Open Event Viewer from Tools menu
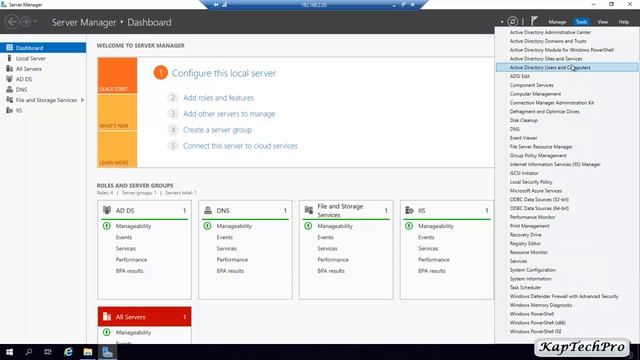 click(x=523, y=138)
